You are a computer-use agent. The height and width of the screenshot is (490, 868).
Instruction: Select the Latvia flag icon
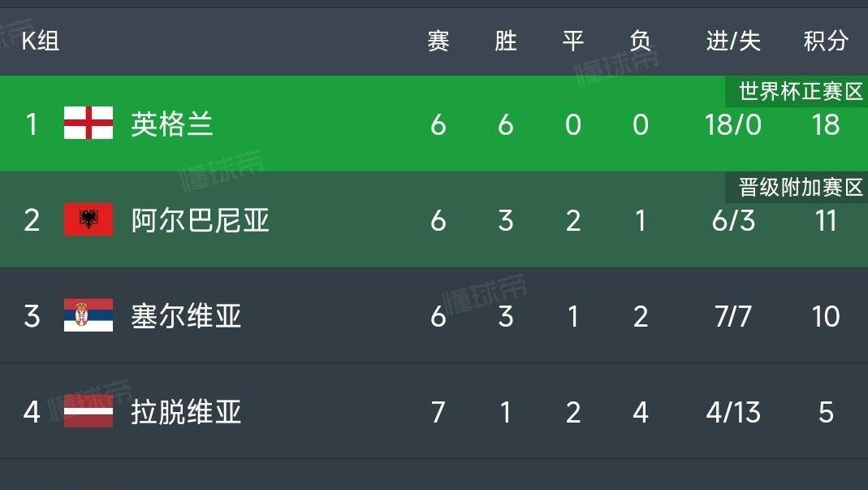click(89, 412)
